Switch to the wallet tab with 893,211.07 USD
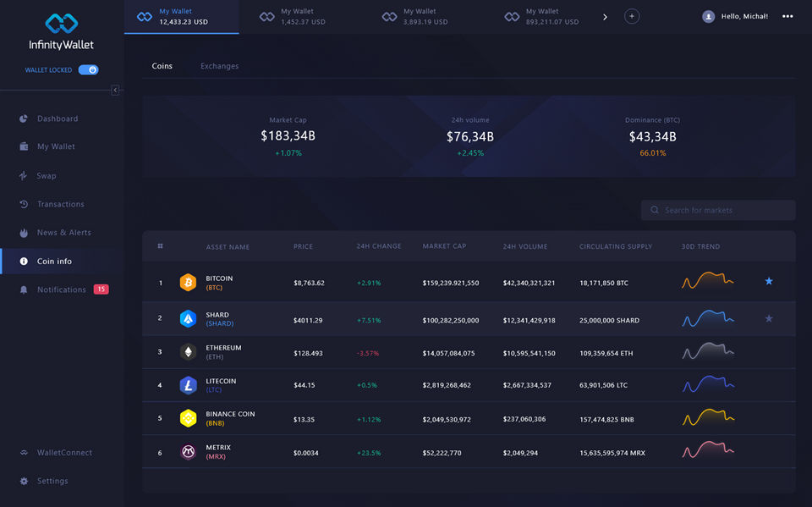Screen dimensions: 812x507 [541, 17]
